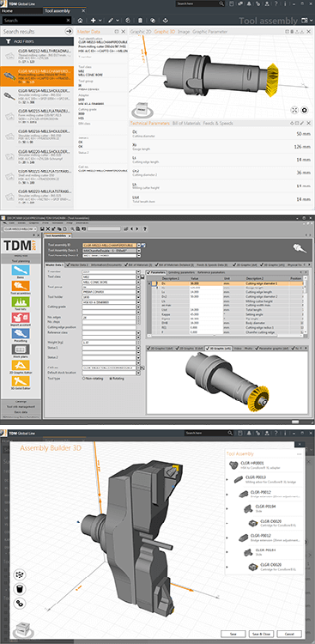Viewport: 315px width, 644px height.
Task: Select the Tool assembly tab
Action: tap(58, 11)
